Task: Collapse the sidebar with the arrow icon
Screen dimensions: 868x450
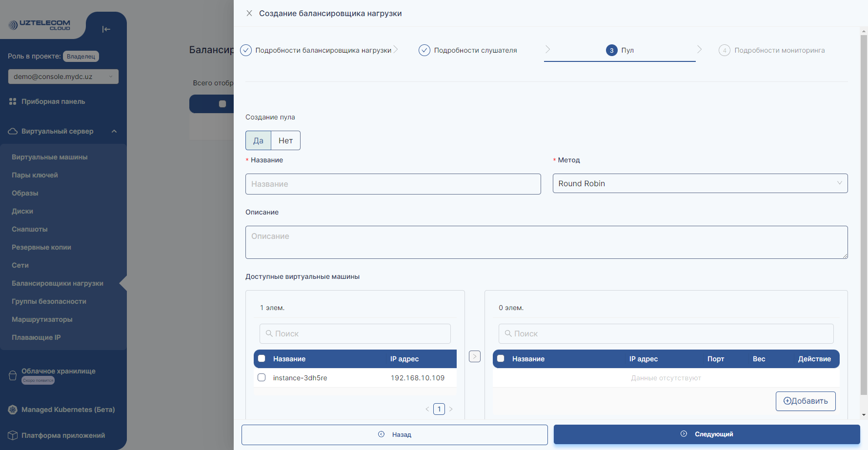Action: click(x=106, y=29)
